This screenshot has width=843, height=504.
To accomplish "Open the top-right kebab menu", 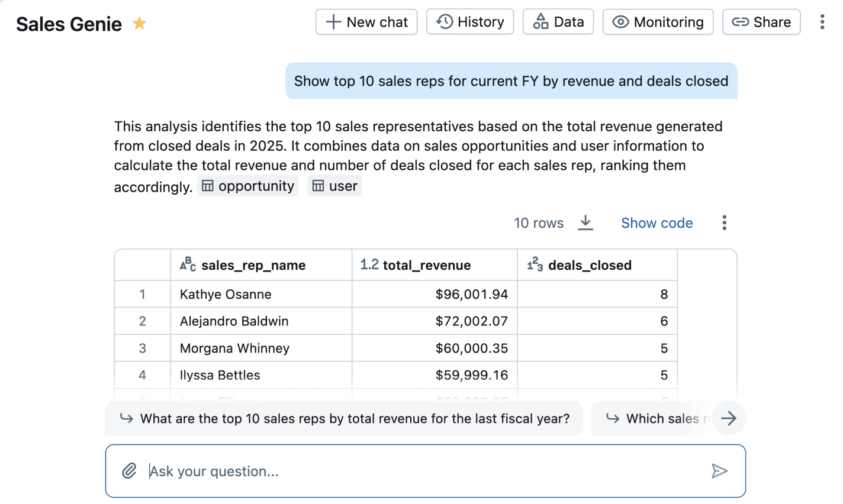I will tap(822, 22).
